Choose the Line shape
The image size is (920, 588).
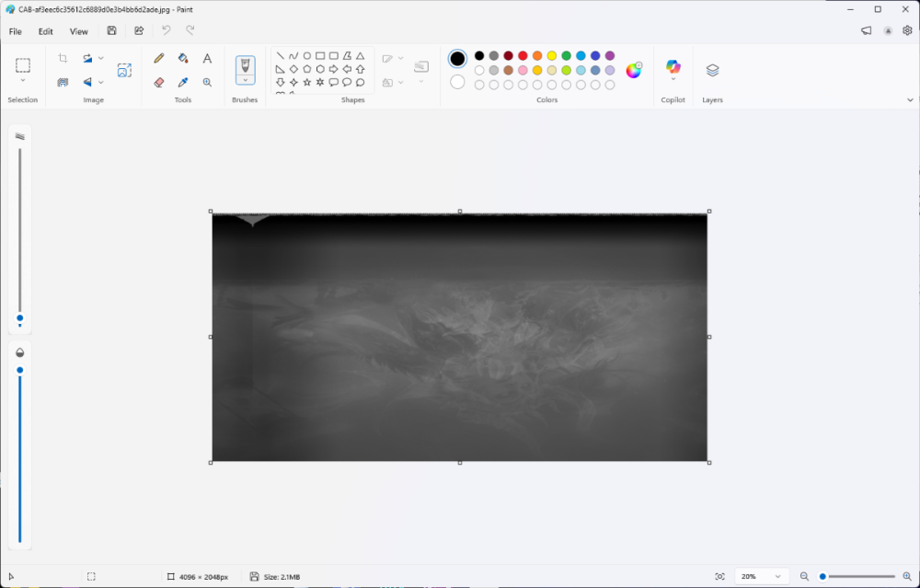pyautogui.click(x=281, y=56)
